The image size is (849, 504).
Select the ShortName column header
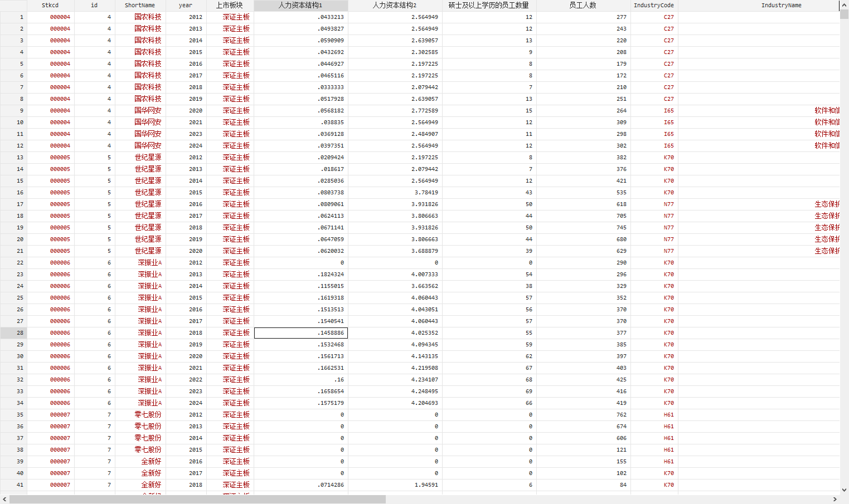(140, 6)
